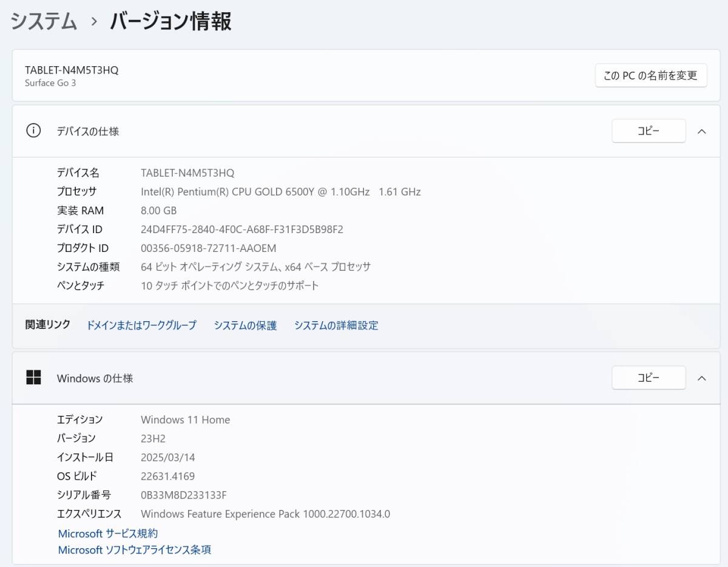Click the 関連リンク label
This screenshot has width=728, height=567.
48,325
